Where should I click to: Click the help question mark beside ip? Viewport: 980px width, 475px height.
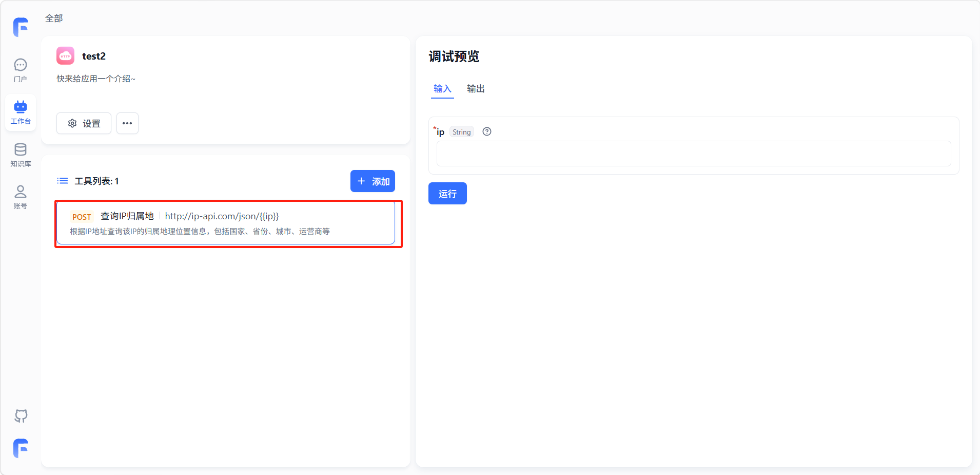(x=487, y=131)
